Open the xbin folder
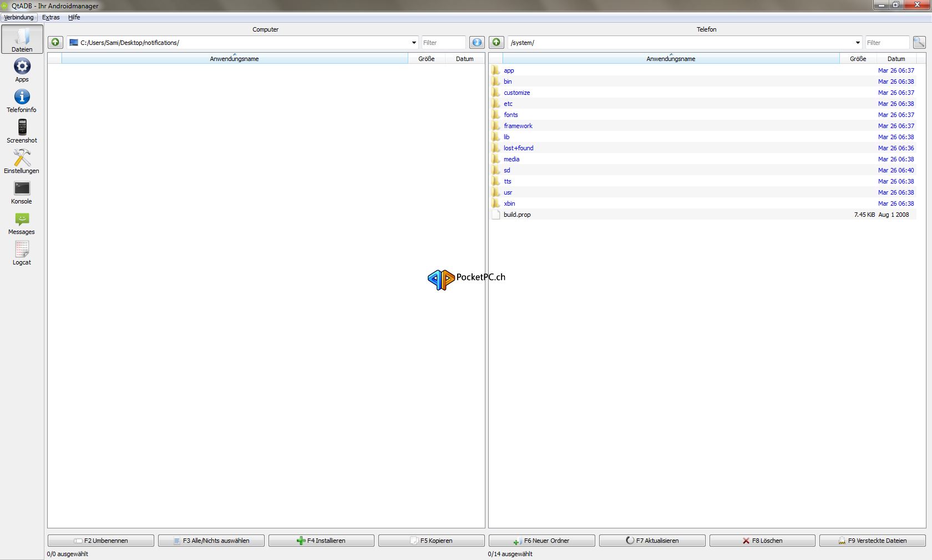Viewport: 932px width, 560px height. [x=509, y=203]
